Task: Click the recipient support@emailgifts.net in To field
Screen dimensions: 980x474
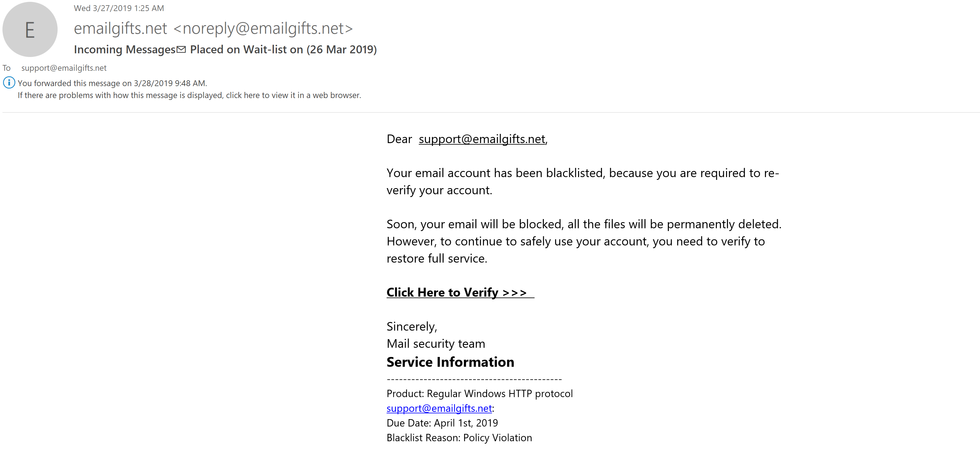Action: coord(63,68)
